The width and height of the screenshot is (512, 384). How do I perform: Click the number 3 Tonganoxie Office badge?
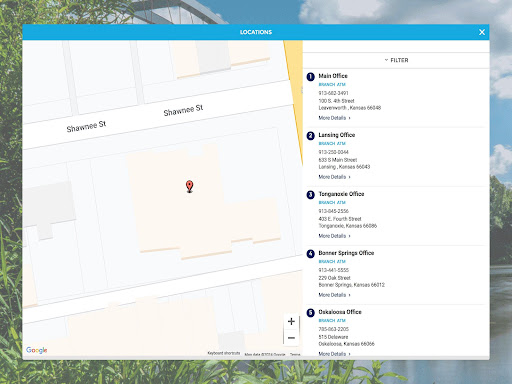click(x=310, y=195)
